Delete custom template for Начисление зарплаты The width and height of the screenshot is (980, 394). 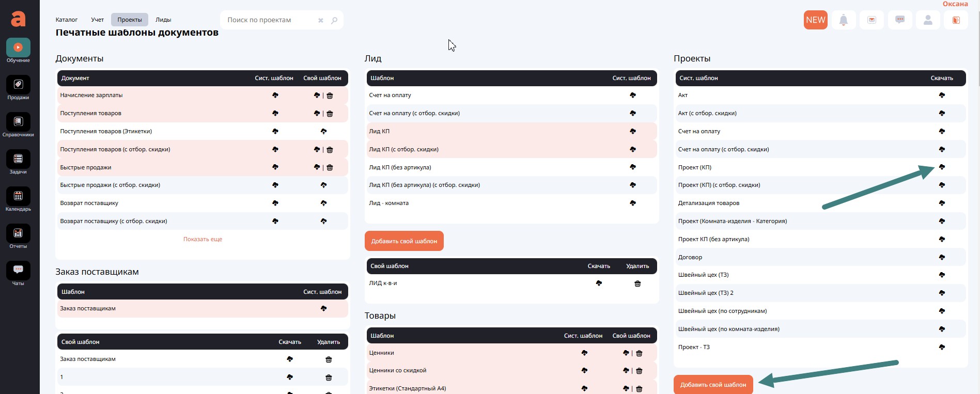[x=330, y=96]
